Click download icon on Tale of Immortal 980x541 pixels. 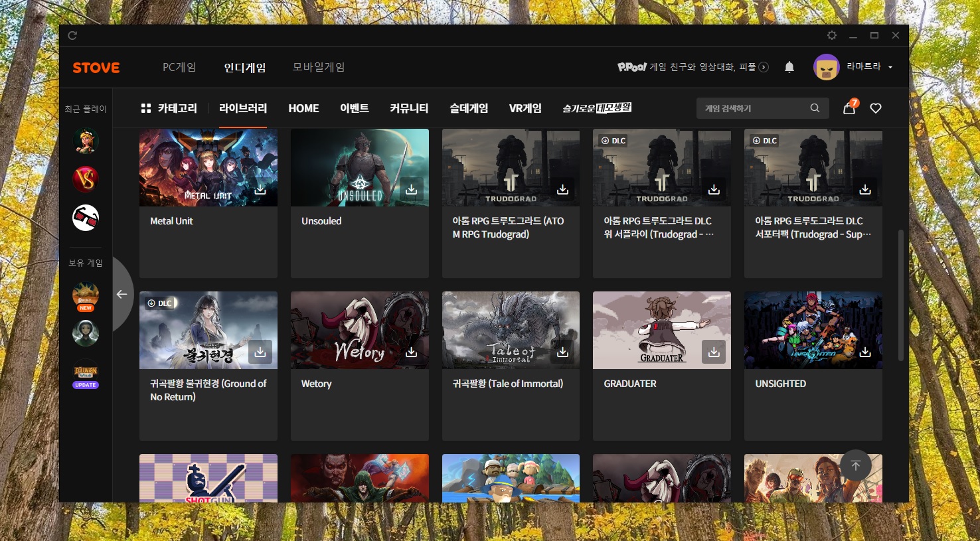coord(562,352)
